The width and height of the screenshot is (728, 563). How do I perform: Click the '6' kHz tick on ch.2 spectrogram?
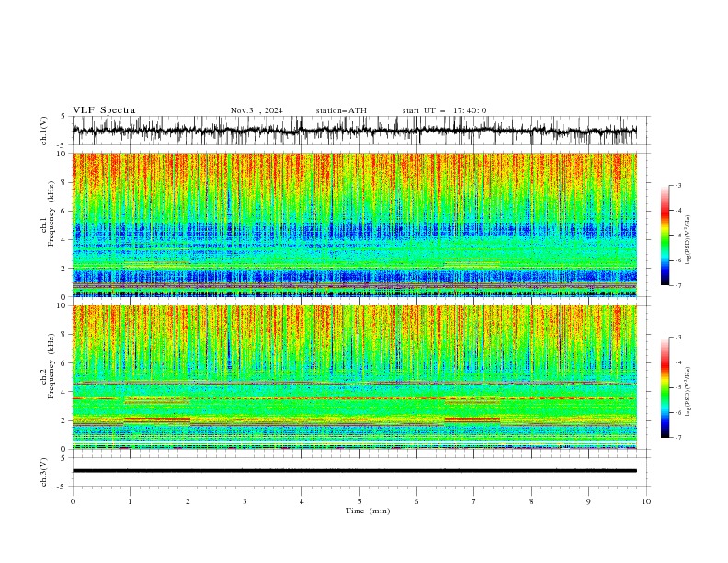(x=63, y=363)
